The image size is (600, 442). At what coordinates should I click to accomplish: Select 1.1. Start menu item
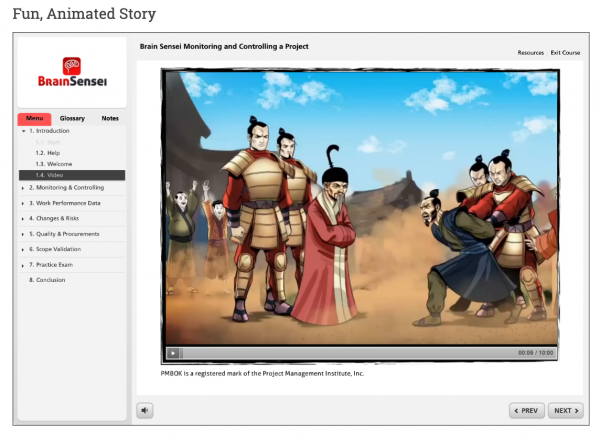click(48, 142)
